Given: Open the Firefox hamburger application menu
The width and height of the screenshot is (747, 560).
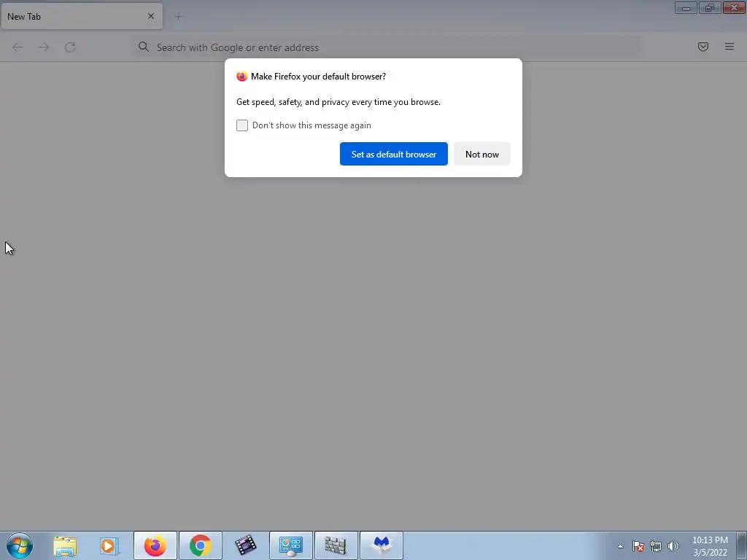Looking at the screenshot, I should (x=729, y=47).
